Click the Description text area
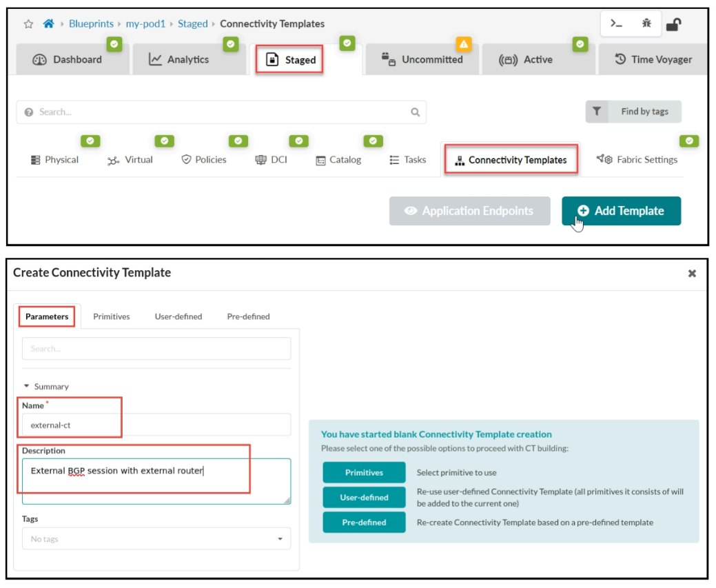This screenshot has height=588, width=716. pyautogui.click(x=156, y=480)
